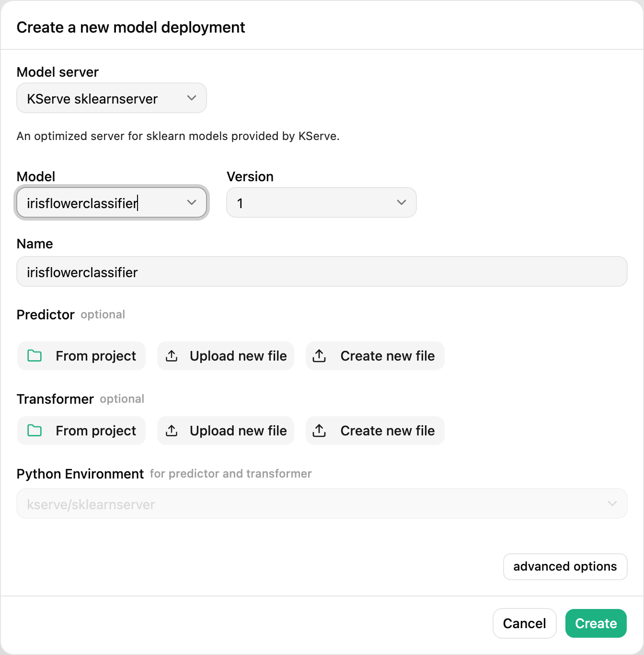
Task: Click upload icon in Transformer Upload new file
Action: click(172, 431)
